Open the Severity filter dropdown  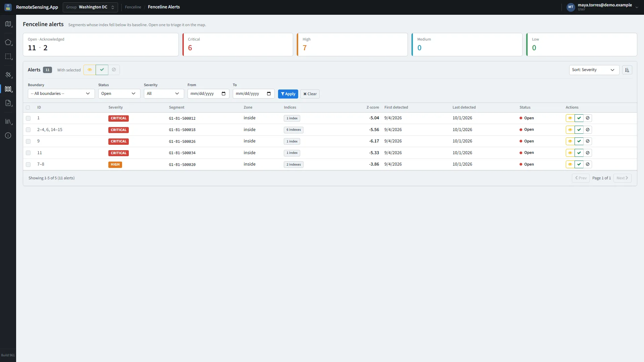click(164, 94)
